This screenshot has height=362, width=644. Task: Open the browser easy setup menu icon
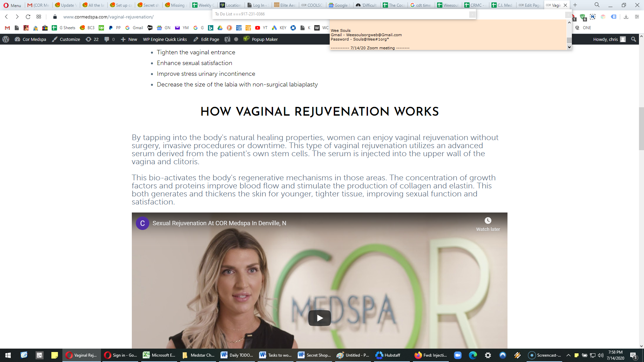click(637, 17)
